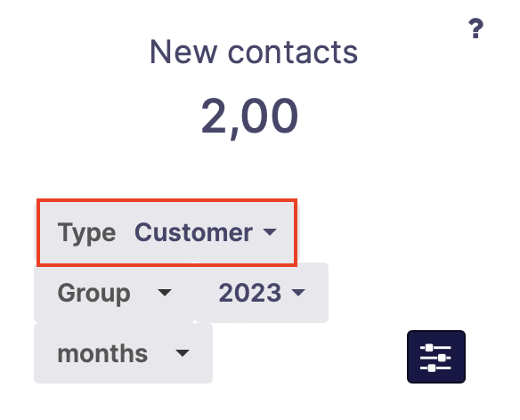Screen dimensions: 520x420
Task: Click the 2023 year text
Action: coord(250,293)
